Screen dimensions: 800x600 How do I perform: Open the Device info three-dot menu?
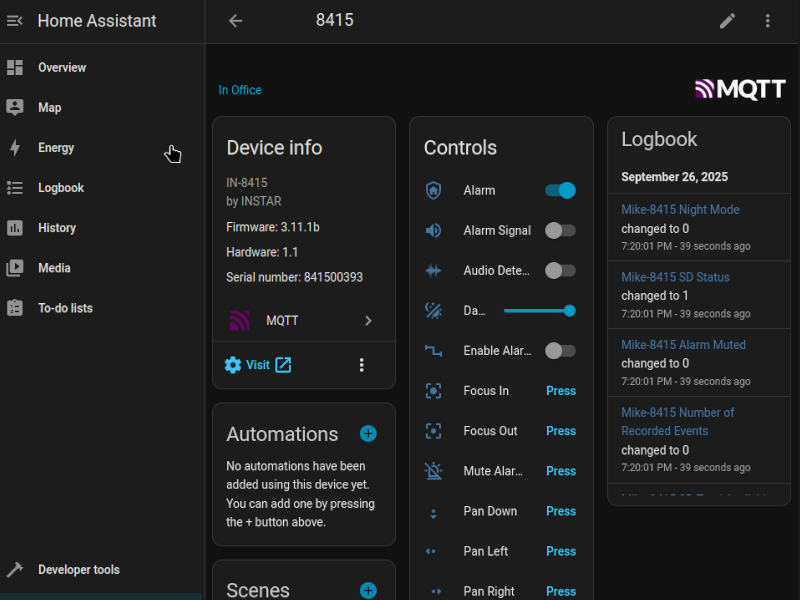click(361, 365)
